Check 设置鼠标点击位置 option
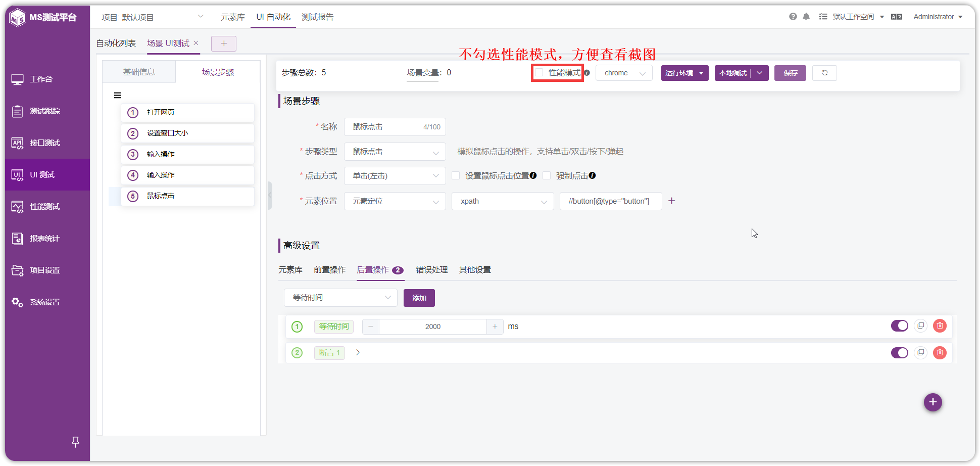 tap(456, 175)
